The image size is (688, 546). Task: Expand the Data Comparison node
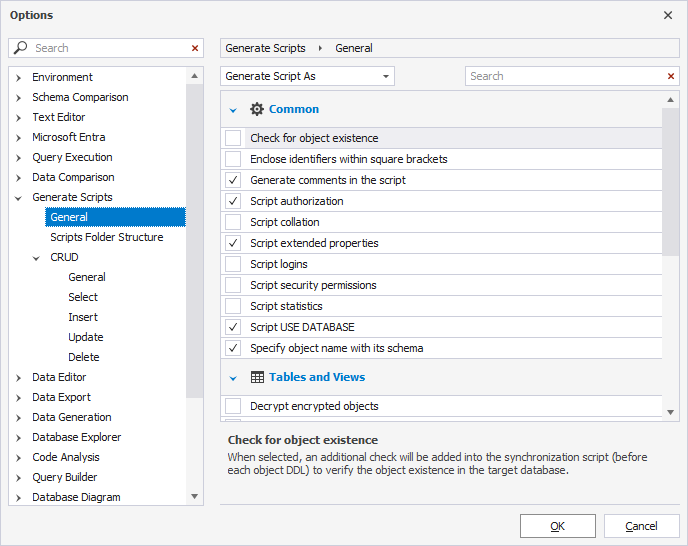(18, 178)
